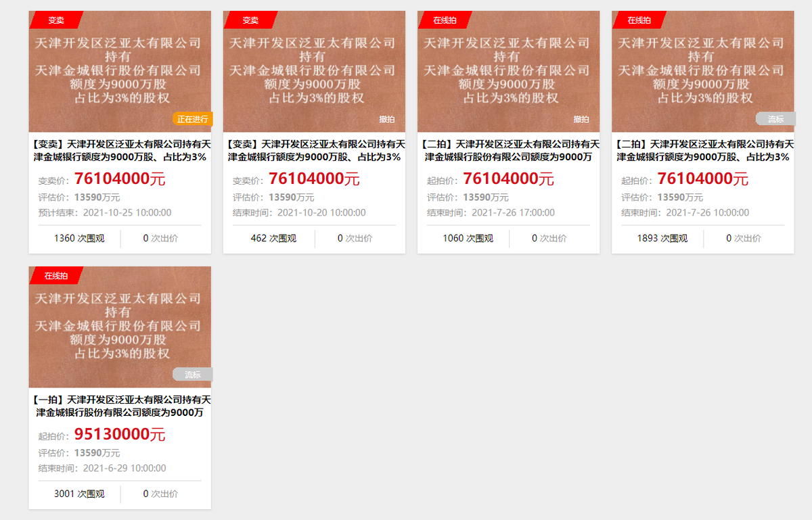This screenshot has height=520, width=812.
Task: Click the 在线拍 tag on the 1893-view listing
Action: [639, 20]
